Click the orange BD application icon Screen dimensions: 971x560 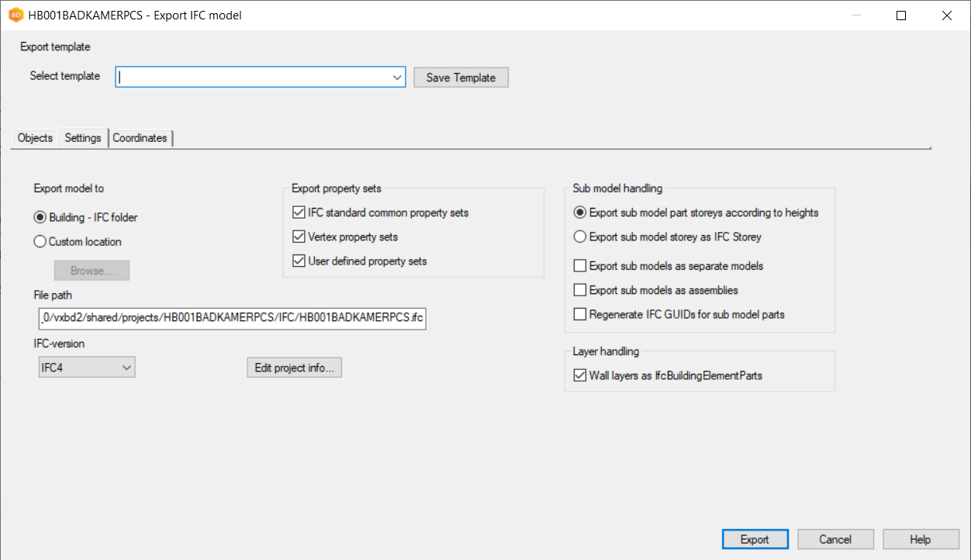[15, 15]
